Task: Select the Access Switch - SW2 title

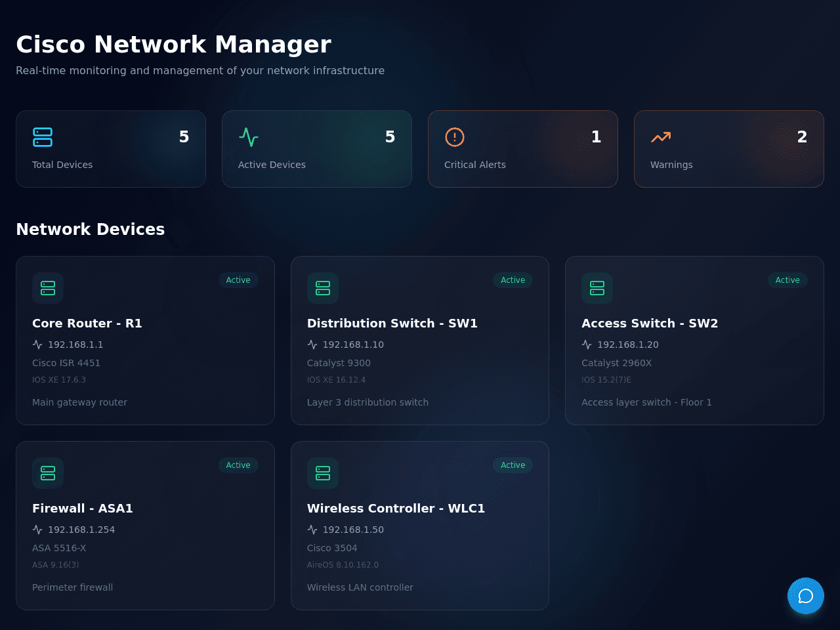Action: pyautogui.click(x=650, y=324)
